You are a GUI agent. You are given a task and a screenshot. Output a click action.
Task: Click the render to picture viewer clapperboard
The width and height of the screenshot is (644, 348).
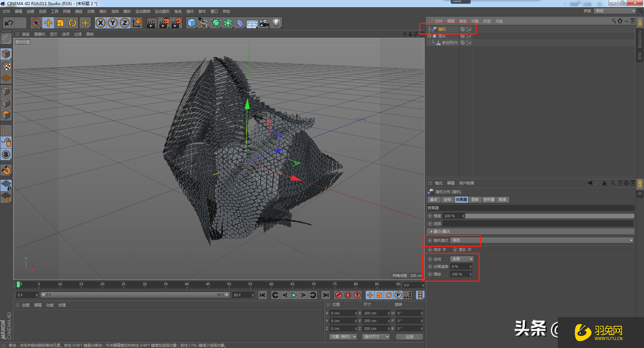pyautogui.click(x=164, y=23)
